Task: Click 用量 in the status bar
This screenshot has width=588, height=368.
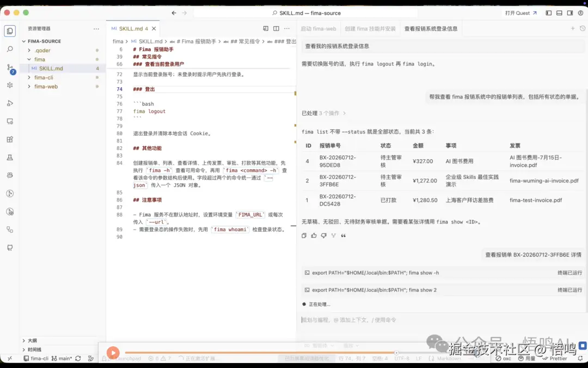Action: [x=526, y=359]
